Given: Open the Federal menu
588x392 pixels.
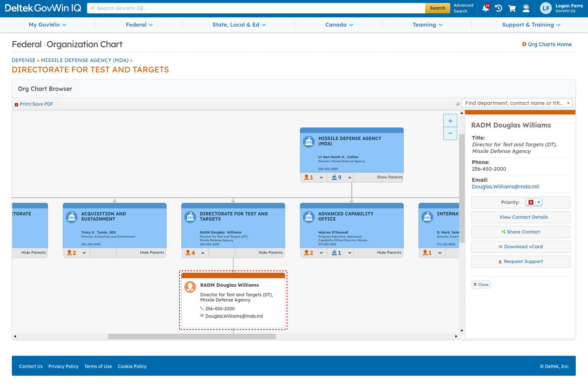Looking at the screenshot, I should point(139,25).
